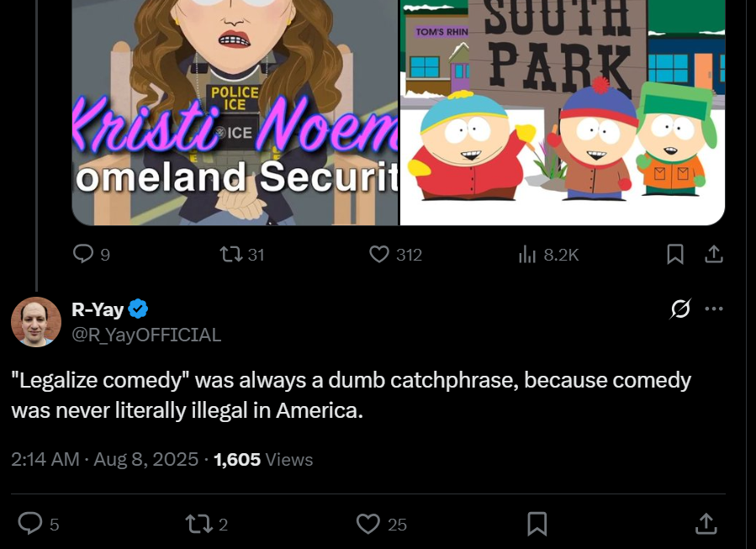Viewport: 756px width, 549px height.
Task: View analytics showing 8.2K views
Action: click(x=527, y=254)
